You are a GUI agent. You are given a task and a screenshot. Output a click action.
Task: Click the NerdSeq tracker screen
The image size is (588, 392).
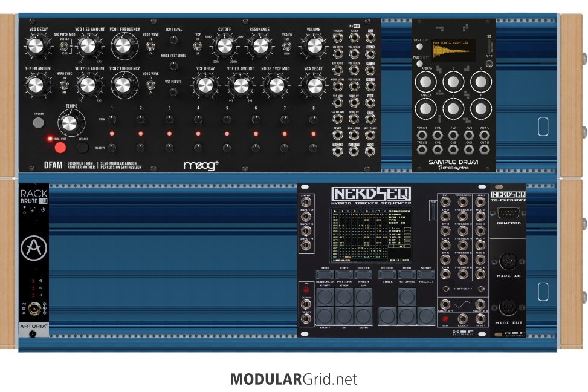pos(371,235)
